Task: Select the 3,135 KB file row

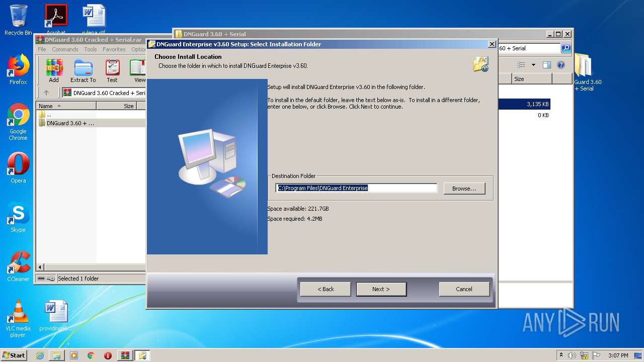Action: 524,104
